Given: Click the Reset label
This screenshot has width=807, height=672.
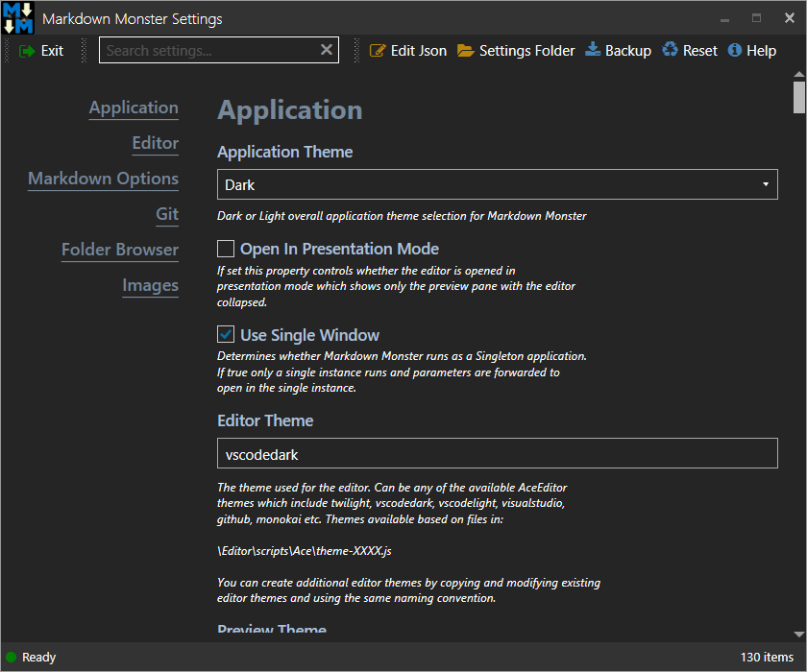Looking at the screenshot, I should click(700, 51).
